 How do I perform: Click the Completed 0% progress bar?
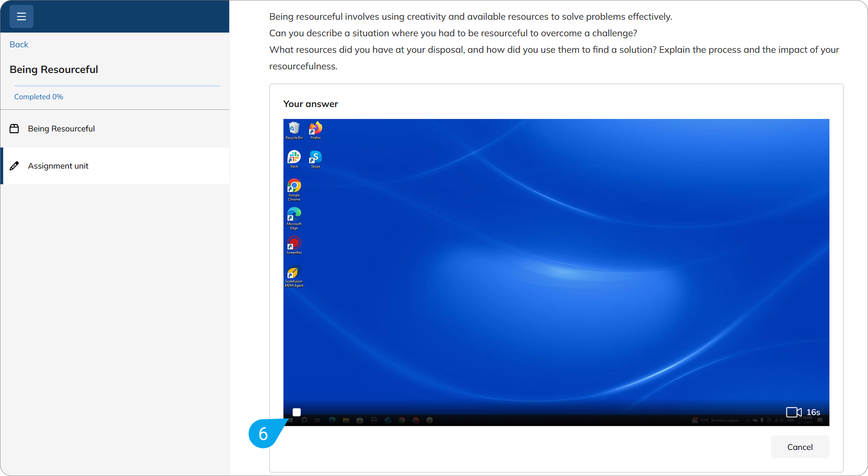[x=117, y=86]
